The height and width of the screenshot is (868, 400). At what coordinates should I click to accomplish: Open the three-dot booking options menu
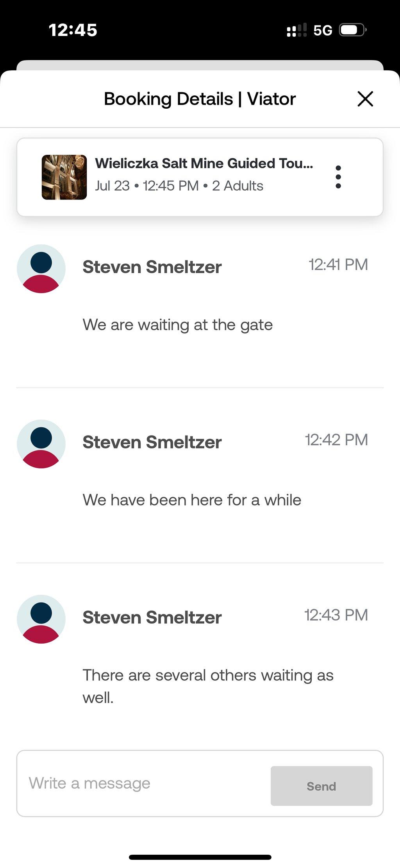click(x=338, y=177)
